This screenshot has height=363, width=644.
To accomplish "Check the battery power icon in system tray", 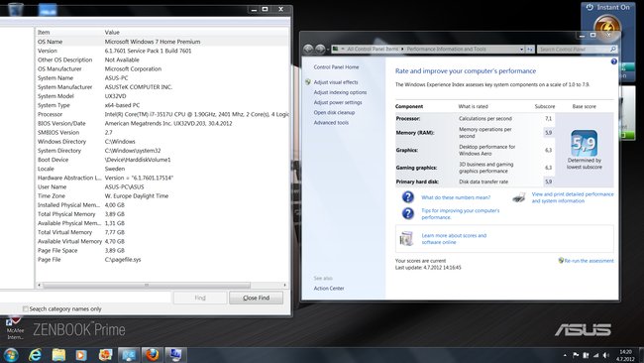I will click(587, 355).
